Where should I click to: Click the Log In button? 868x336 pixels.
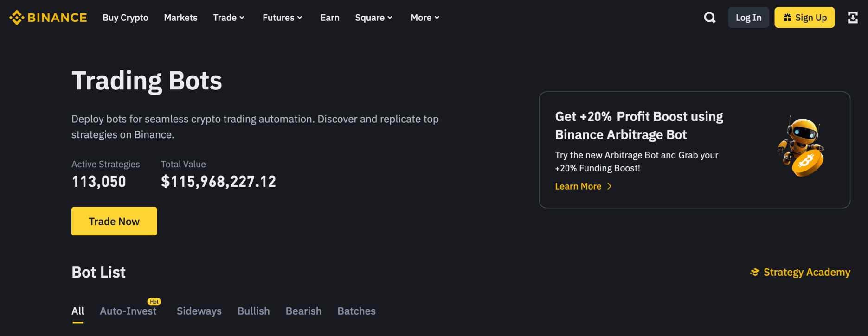748,18
